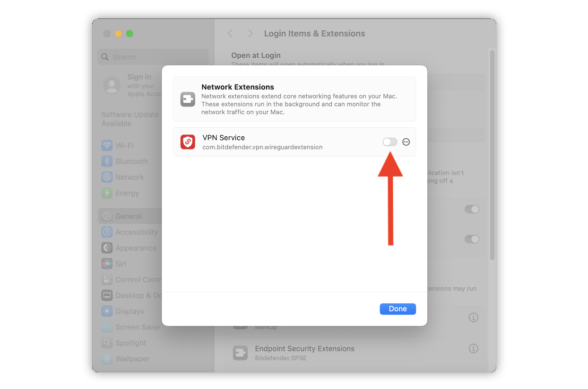
Task: Click the Wi-Fi icon in sidebar
Action: click(107, 145)
